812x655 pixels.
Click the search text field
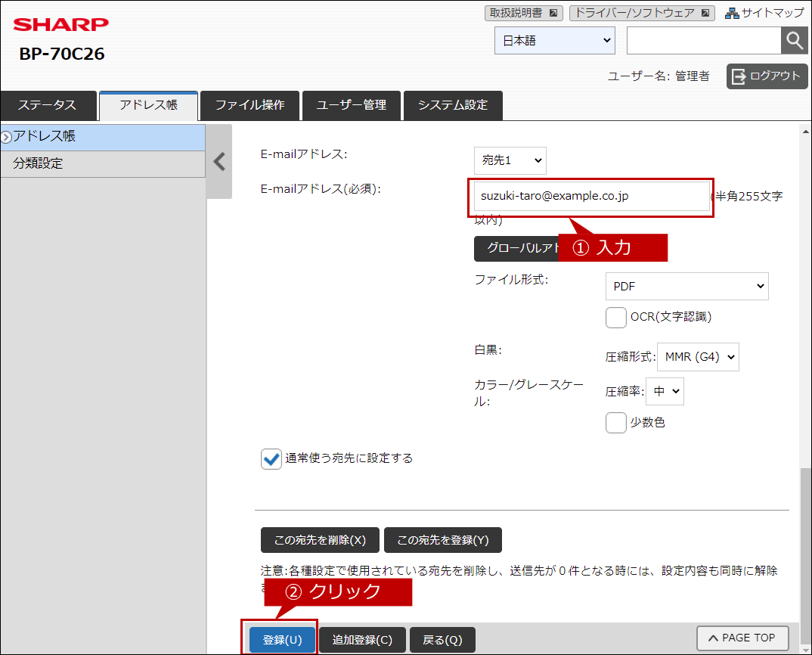(x=704, y=40)
